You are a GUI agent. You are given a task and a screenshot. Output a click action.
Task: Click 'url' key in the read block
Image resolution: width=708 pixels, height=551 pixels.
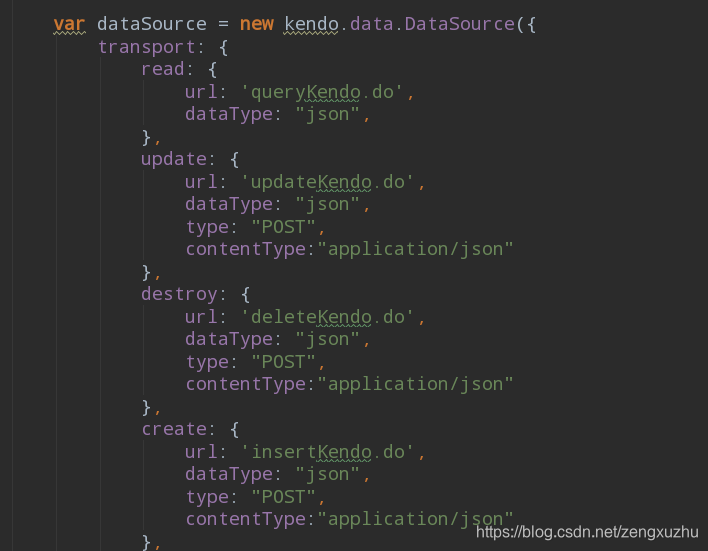(x=201, y=92)
